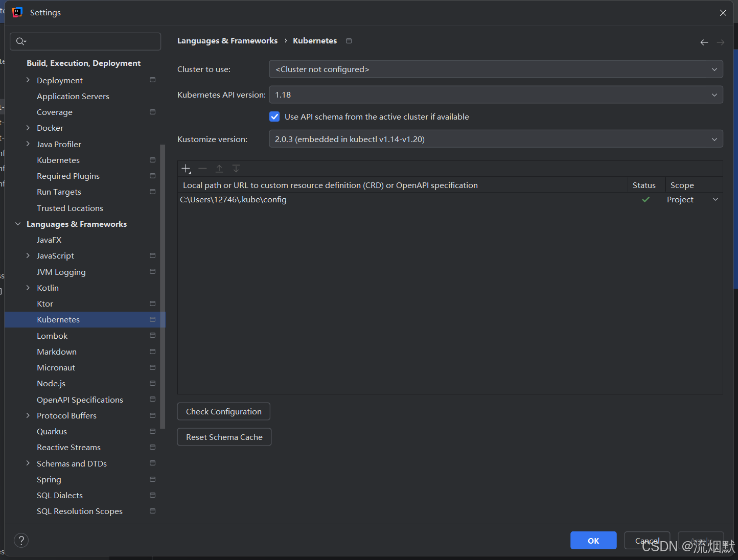This screenshot has height=560, width=738.
Task: Click the Help question mark icon
Action: [x=21, y=540]
